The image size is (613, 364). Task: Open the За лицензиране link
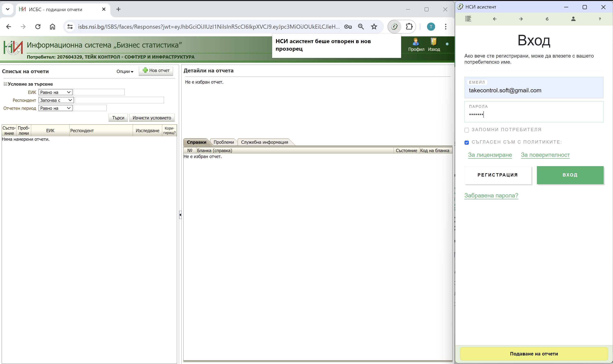click(x=490, y=155)
